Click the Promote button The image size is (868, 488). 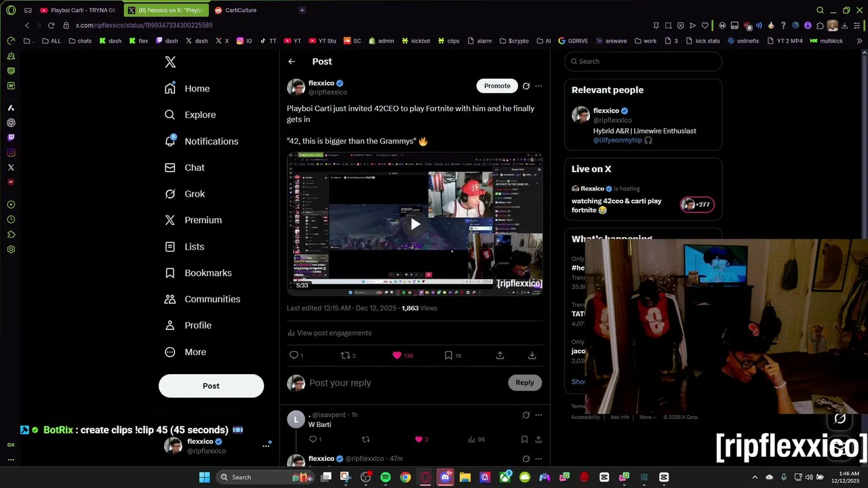[x=497, y=86]
